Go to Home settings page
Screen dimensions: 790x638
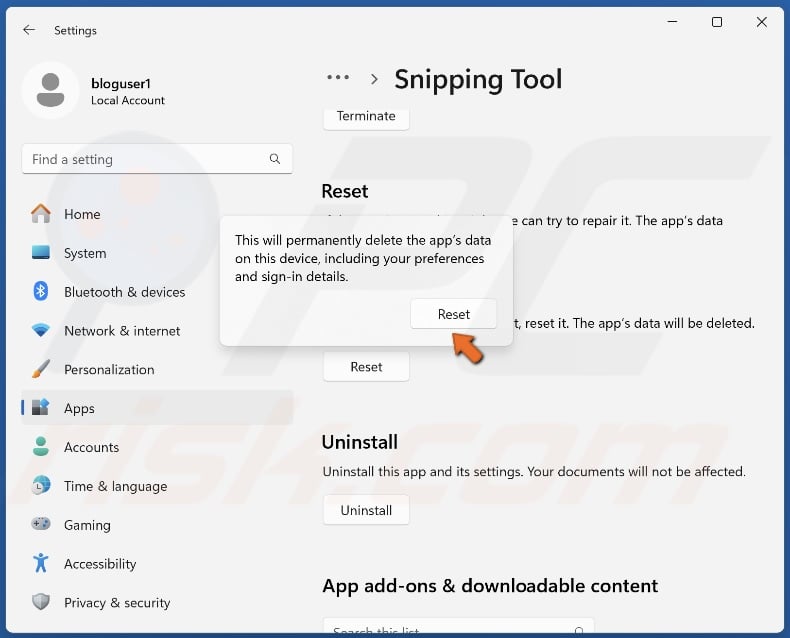click(157, 214)
